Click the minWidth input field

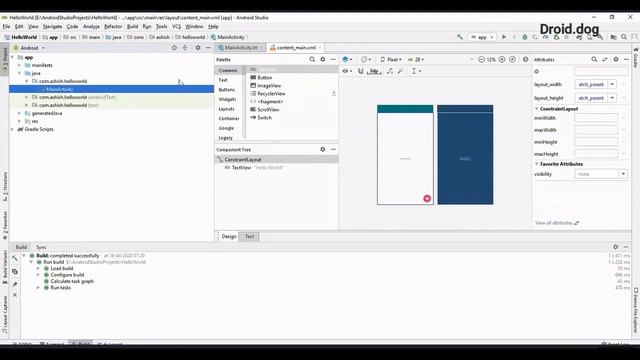point(596,118)
